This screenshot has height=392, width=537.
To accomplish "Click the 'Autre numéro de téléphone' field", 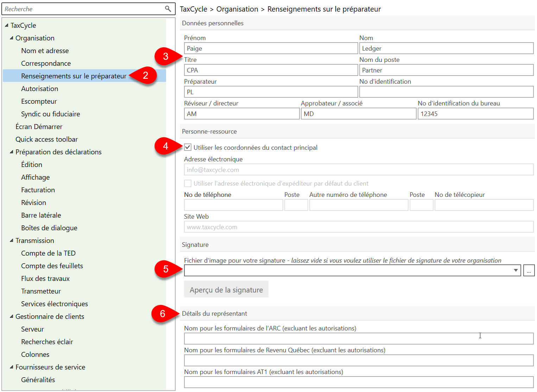I will click(x=359, y=205).
